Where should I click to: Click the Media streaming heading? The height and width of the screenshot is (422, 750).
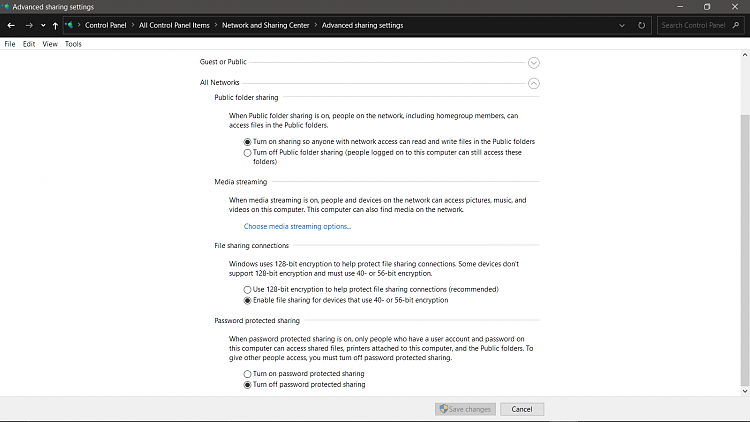pos(241,182)
